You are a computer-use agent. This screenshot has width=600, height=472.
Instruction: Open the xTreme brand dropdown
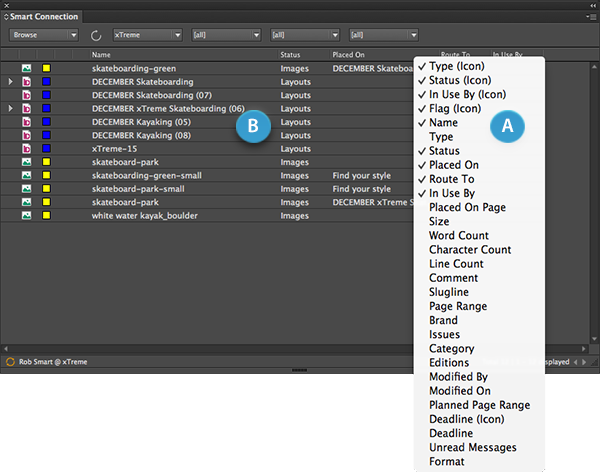coord(148,35)
